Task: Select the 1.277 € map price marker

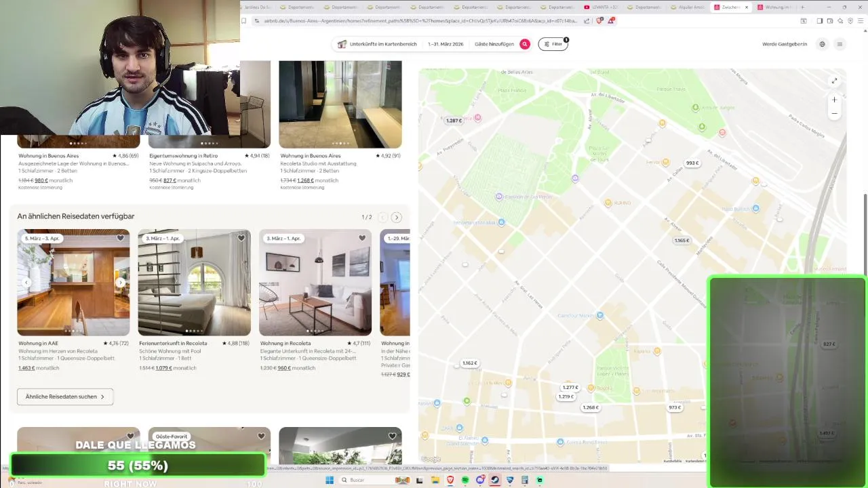Action: pyautogui.click(x=570, y=388)
